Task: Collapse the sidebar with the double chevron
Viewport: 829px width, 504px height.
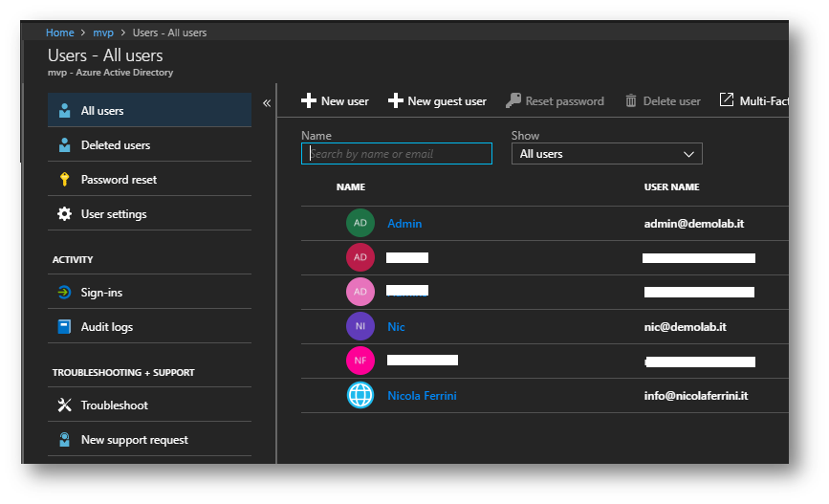Action: (x=267, y=103)
